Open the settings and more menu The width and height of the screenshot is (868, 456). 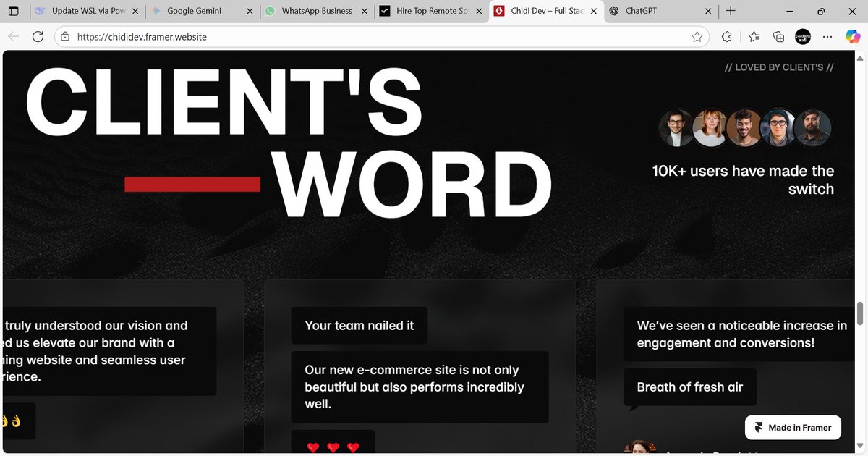click(x=829, y=36)
